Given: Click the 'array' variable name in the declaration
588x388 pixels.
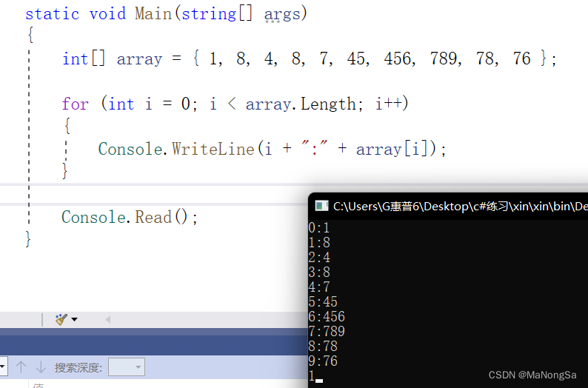Looking at the screenshot, I should coord(139,59).
